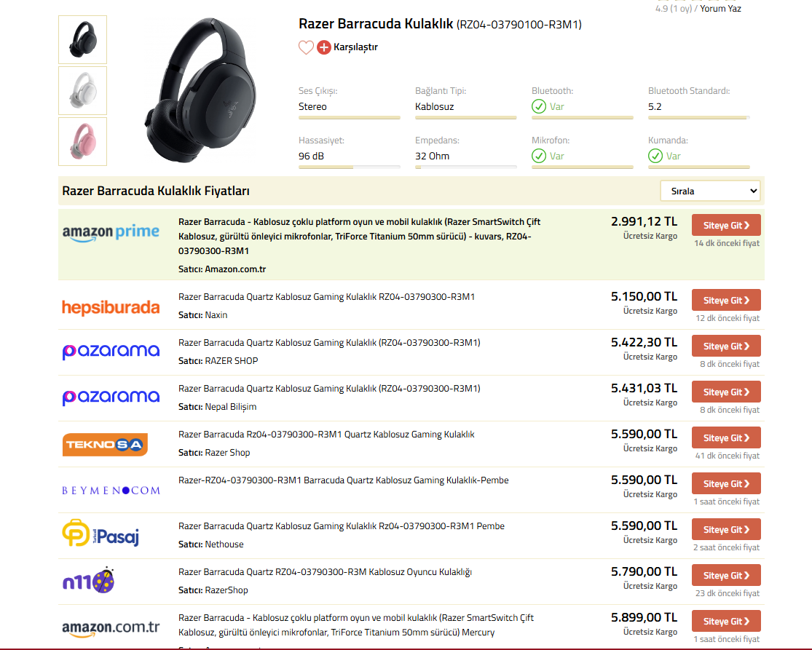Click the large Razer Barracuda product image

[200, 89]
